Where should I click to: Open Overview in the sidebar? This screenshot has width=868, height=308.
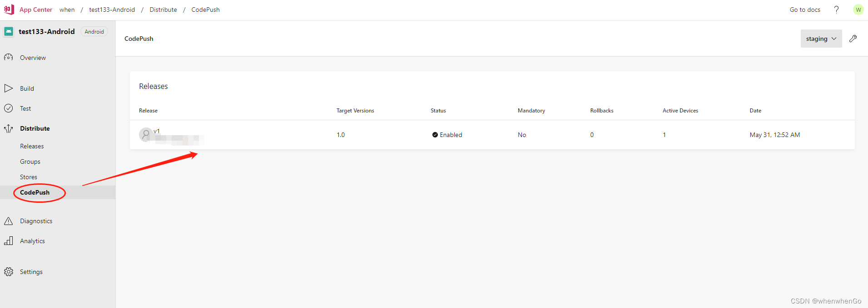point(33,58)
